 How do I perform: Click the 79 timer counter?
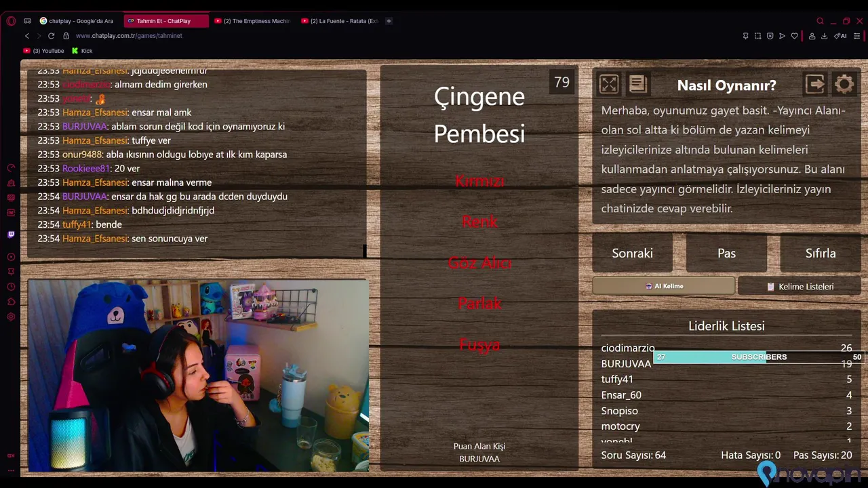[x=561, y=82]
